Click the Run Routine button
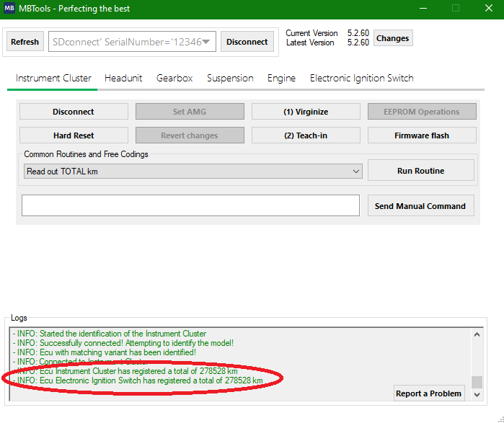This screenshot has height=423, width=504. tap(420, 171)
